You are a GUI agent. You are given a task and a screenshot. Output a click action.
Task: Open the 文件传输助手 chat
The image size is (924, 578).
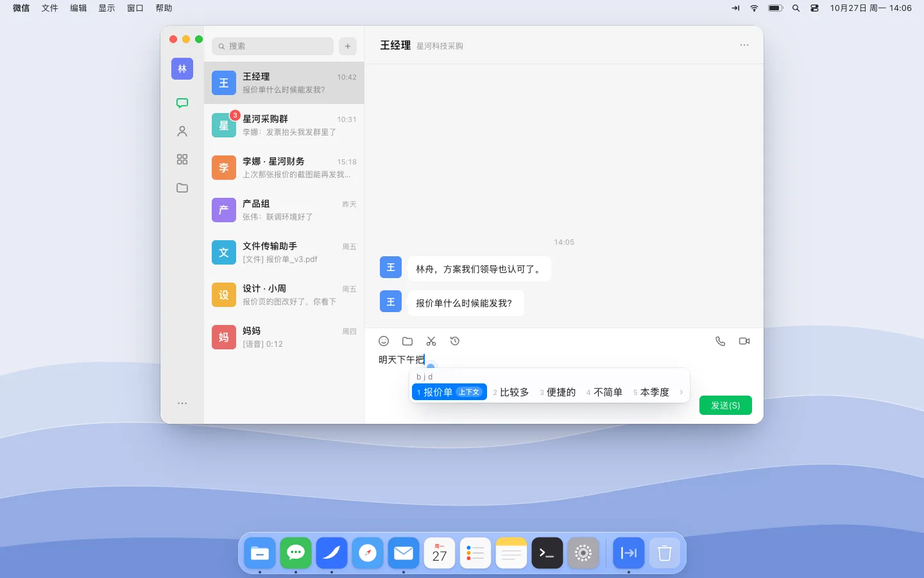tap(284, 252)
